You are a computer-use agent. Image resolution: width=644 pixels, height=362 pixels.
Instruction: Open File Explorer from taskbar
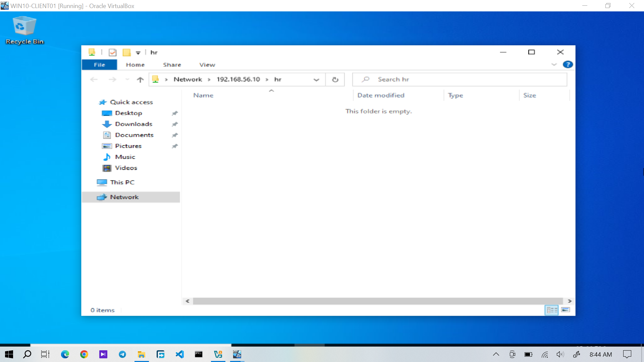(x=142, y=354)
